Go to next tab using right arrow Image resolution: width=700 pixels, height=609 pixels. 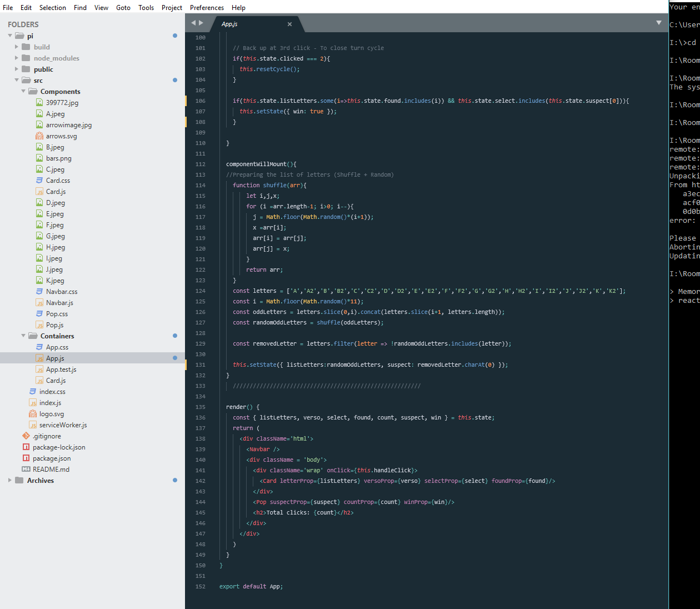(x=201, y=23)
